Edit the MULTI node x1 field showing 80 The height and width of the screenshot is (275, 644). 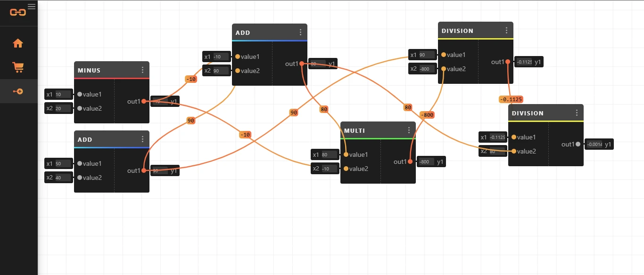[329, 154]
